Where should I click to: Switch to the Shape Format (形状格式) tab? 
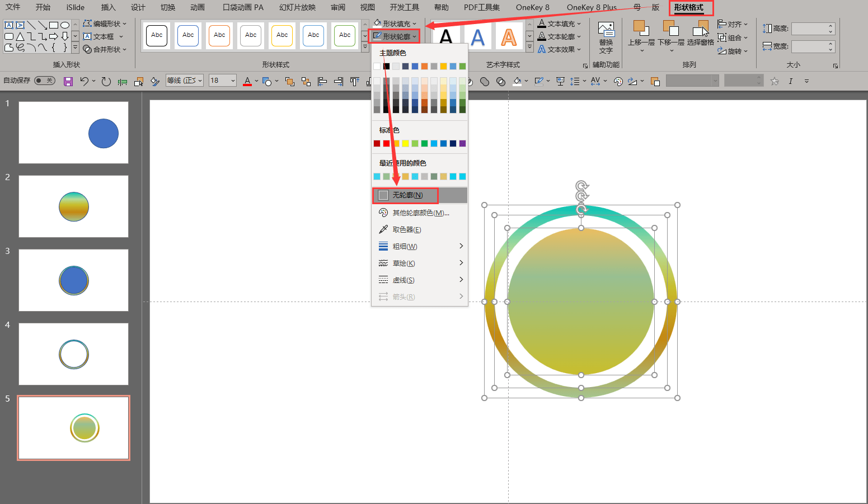click(688, 7)
